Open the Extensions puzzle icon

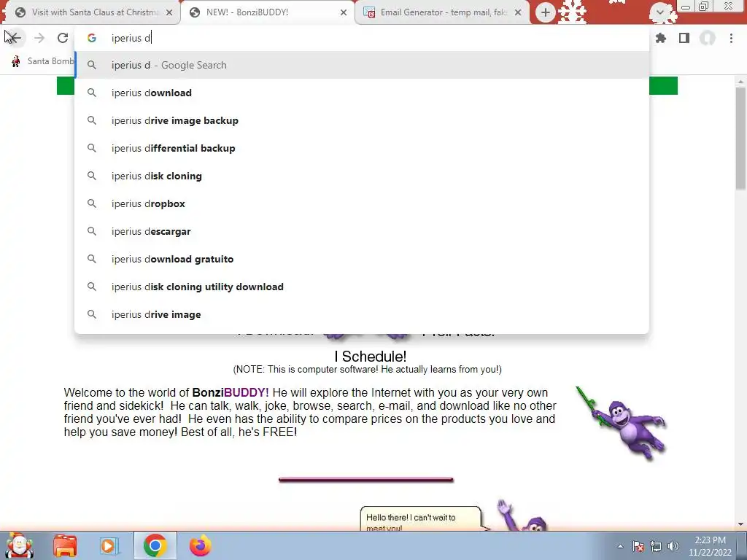coord(661,38)
